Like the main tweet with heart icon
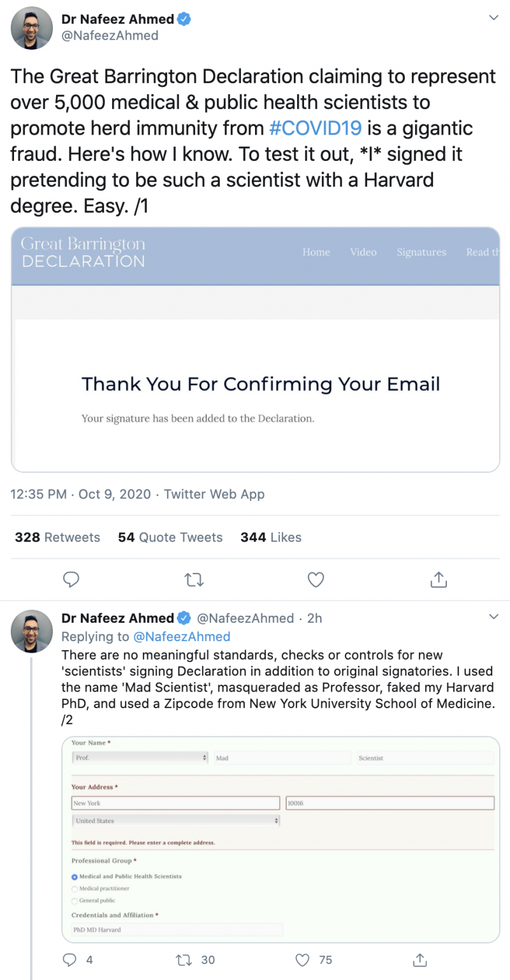 pyautogui.click(x=316, y=579)
